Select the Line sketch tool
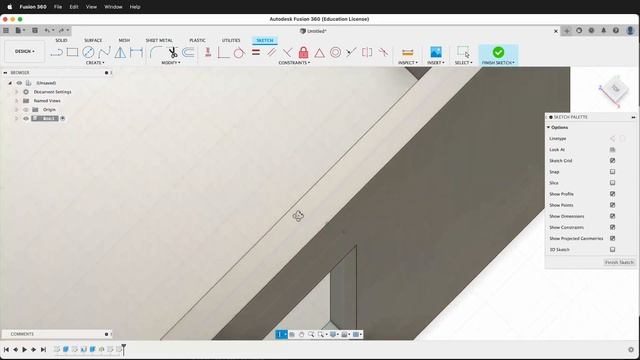The width and height of the screenshot is (640, 360). click(x=56, y=52)
